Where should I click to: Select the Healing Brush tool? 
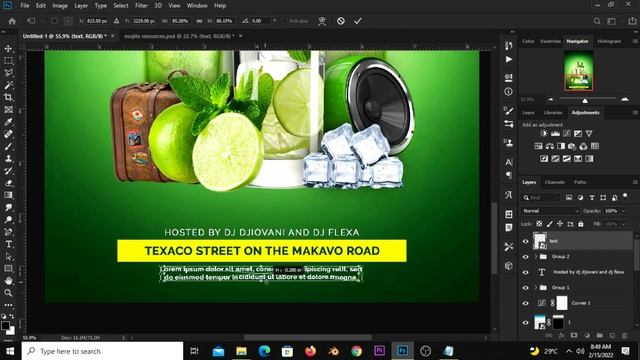click(x=8, y=134)
